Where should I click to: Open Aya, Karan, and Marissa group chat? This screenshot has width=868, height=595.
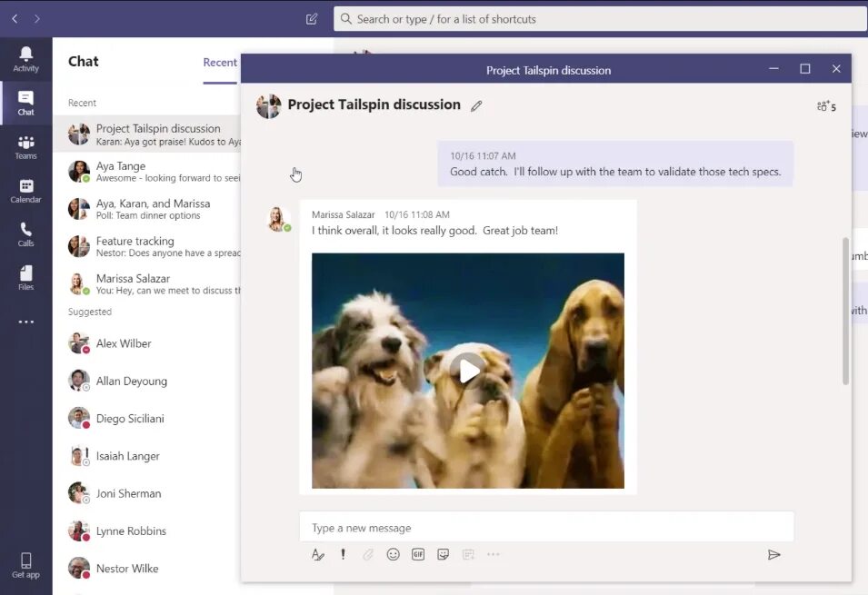click(146, 209)
